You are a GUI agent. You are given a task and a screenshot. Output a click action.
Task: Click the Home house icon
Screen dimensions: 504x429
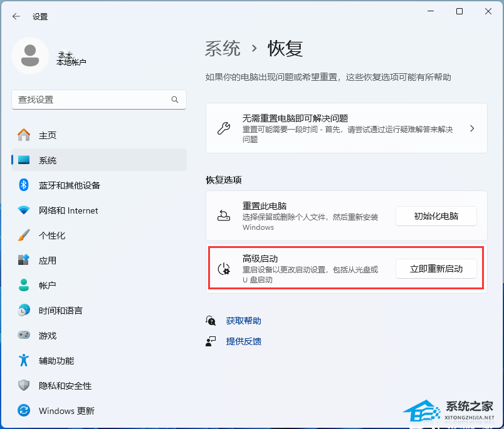pyautogui.click(x=24, y=135)
